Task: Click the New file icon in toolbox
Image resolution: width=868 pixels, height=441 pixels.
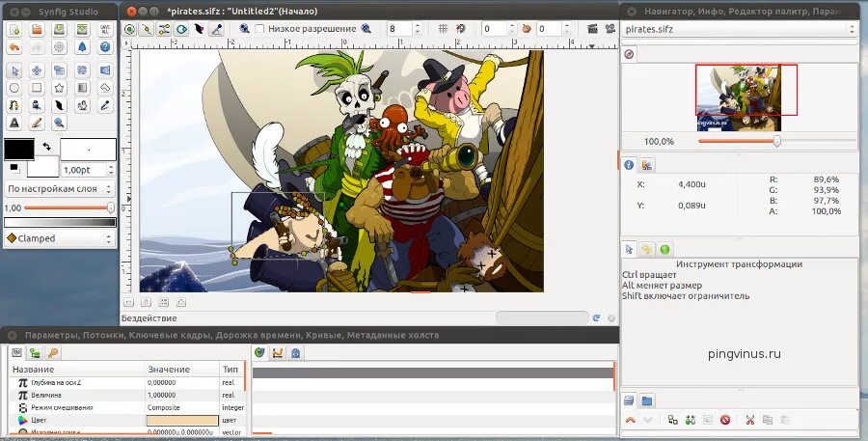Action: 14,30
